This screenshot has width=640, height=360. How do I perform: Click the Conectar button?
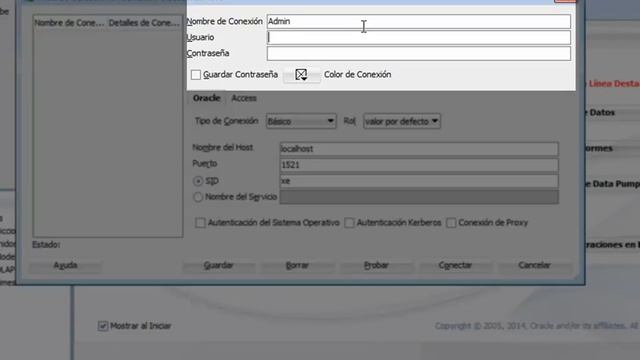(455, 265)
